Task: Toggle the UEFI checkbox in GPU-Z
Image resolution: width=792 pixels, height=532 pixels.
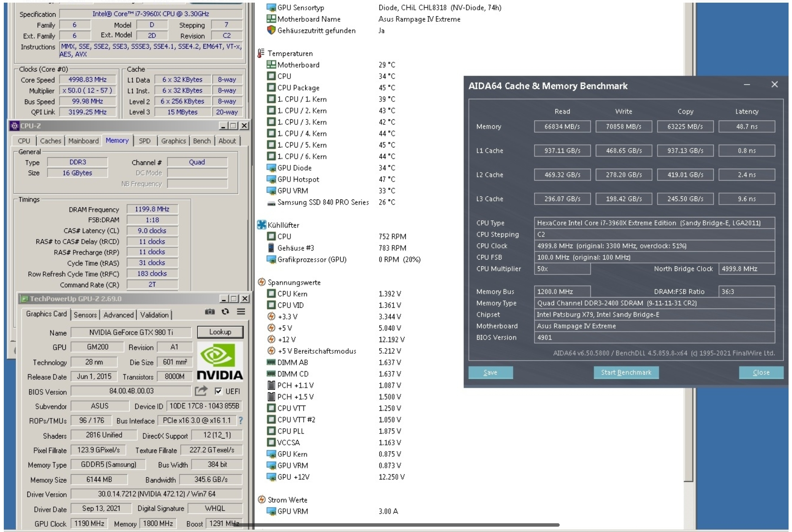Action: click(x=218, y=391)
